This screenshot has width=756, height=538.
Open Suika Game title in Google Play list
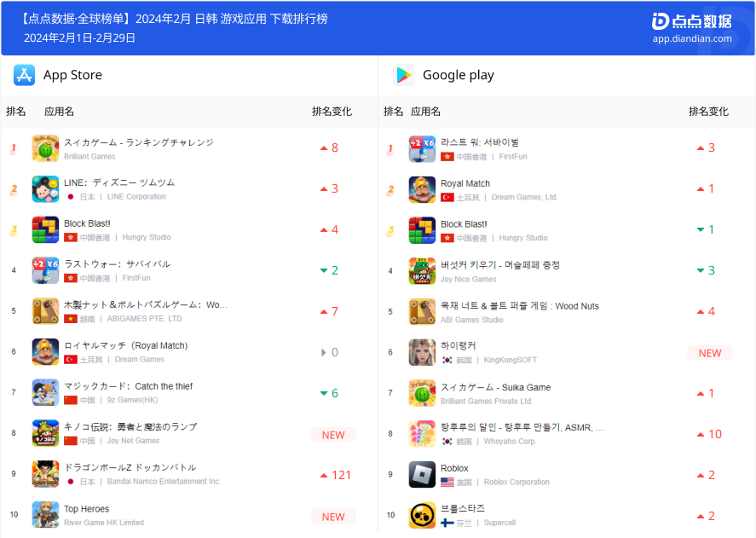point(496,387)
